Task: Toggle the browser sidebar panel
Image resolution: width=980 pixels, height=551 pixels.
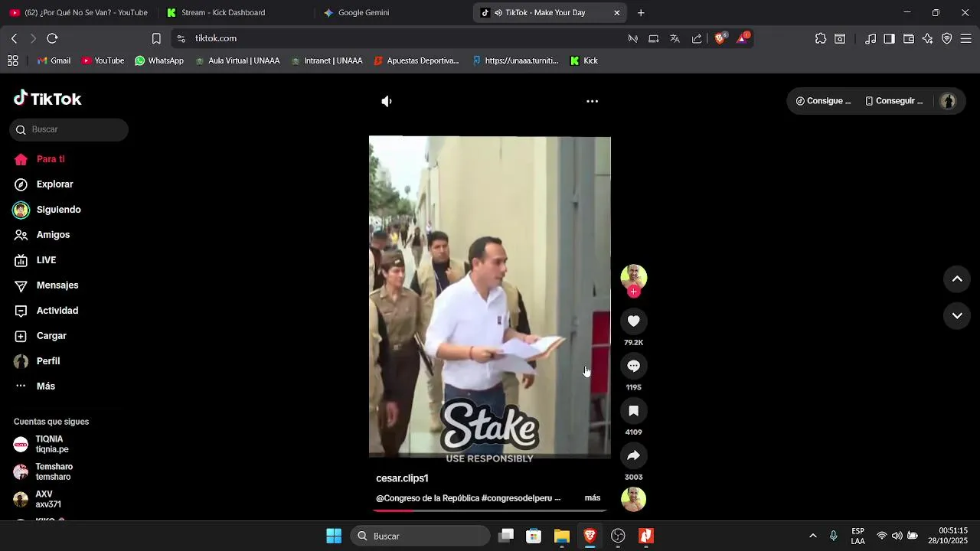Action: pyautogui.click(x=889, y=38)
